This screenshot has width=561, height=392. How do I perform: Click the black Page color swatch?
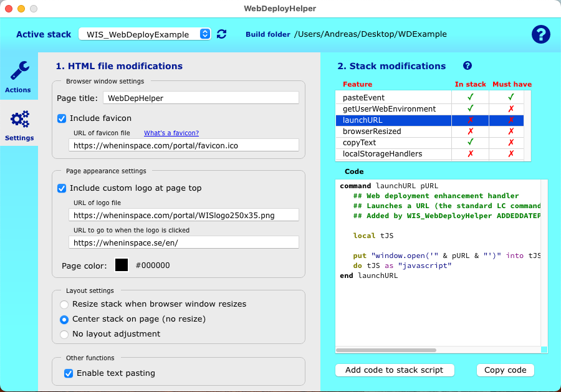coord(122,265)
